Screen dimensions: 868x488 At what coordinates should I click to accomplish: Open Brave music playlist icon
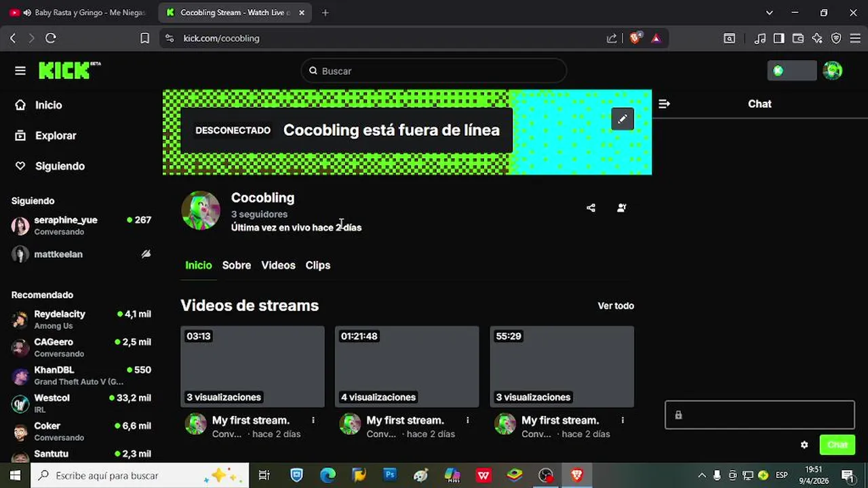(x=760, y=39)
